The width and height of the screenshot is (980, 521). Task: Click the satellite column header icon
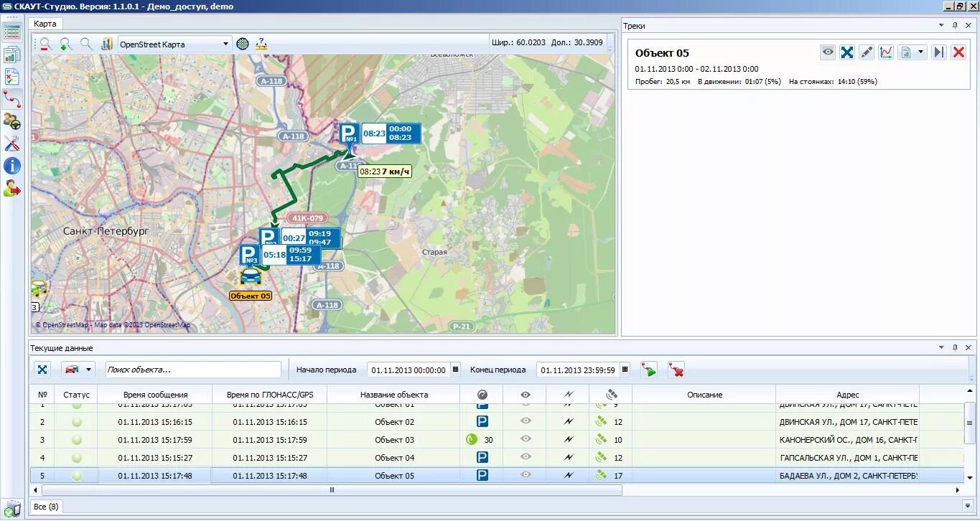pyautogui.click(x=612, y=394)
